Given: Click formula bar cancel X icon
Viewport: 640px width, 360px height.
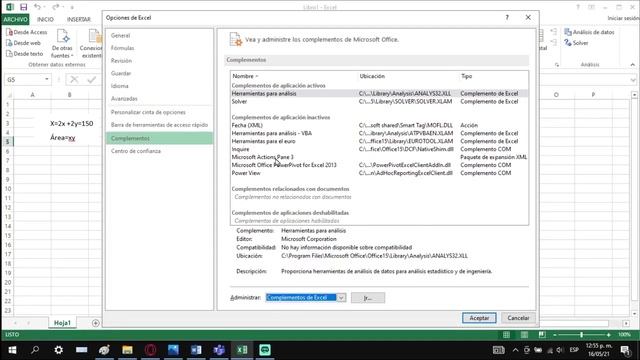Looking at the screenshot, I should 74,79.
